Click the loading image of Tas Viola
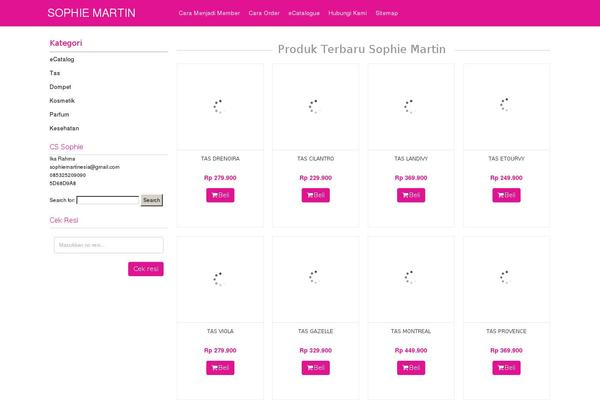 [220, 279]
